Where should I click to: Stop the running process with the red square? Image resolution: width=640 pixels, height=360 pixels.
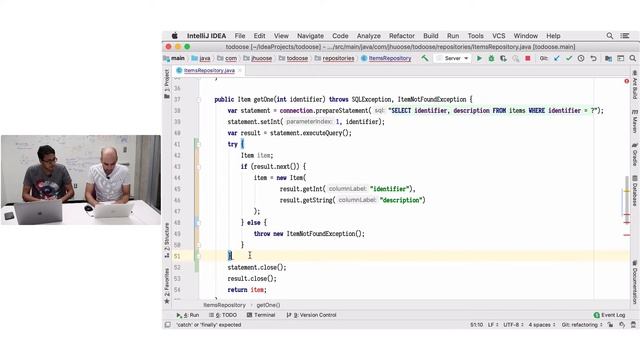(x=528, y=58)
